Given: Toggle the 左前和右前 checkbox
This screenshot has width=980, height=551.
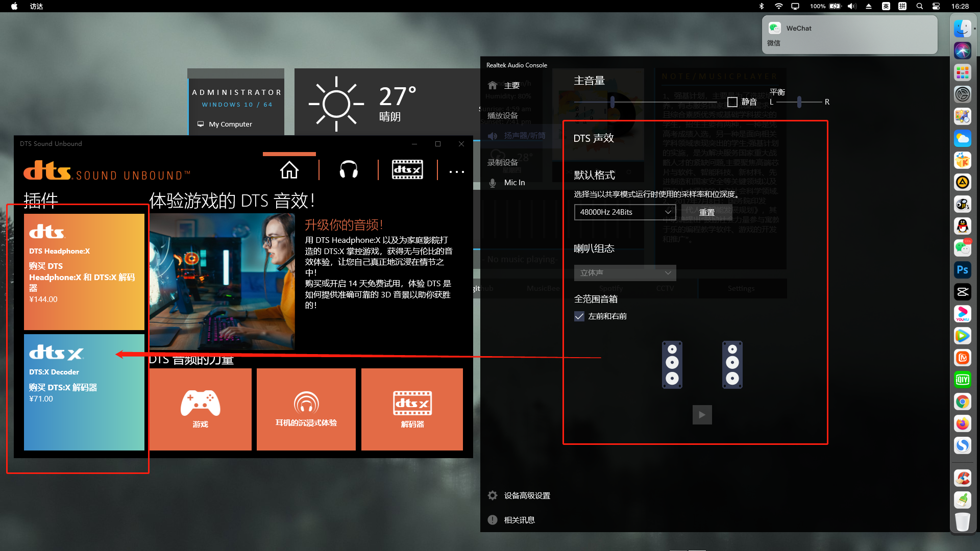Looking at the screenshot, I should point(579,316).
